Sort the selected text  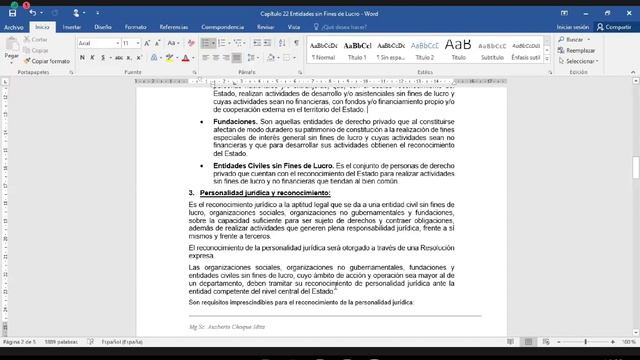click(x=282, y=43)
